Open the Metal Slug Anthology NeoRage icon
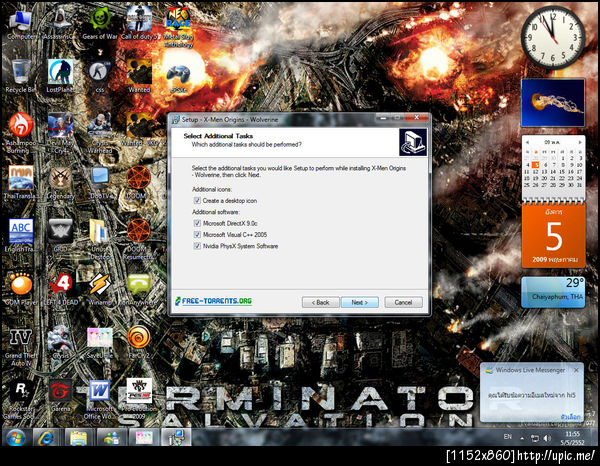 coord(179,28)
